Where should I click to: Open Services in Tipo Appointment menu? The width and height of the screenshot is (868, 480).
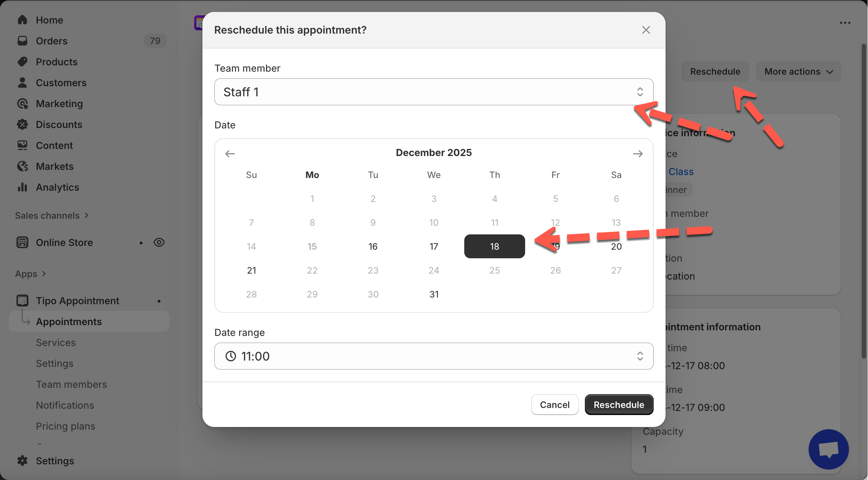point(56,342)
